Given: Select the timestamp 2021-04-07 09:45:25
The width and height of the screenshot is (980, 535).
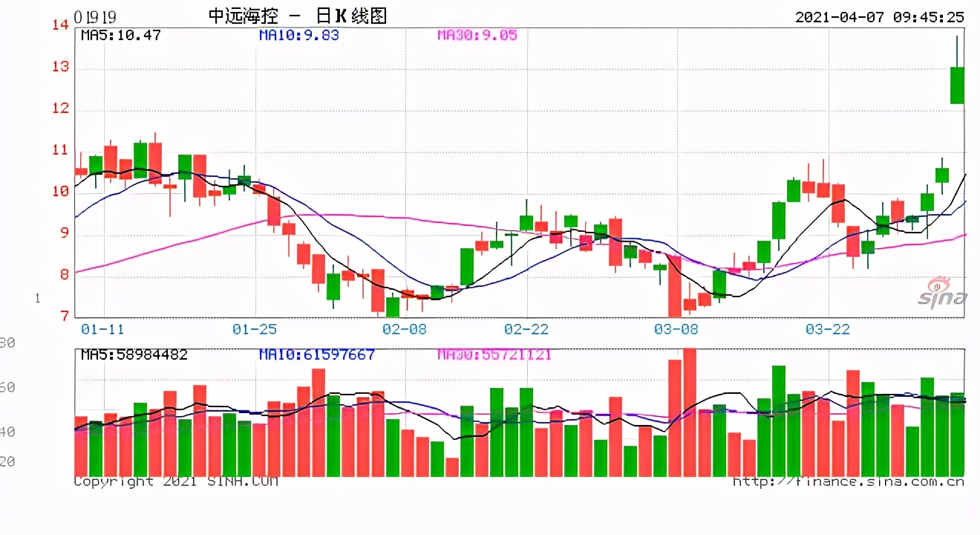Looking at the screenshot, I should pyautogui.click(x=879, y=16).
